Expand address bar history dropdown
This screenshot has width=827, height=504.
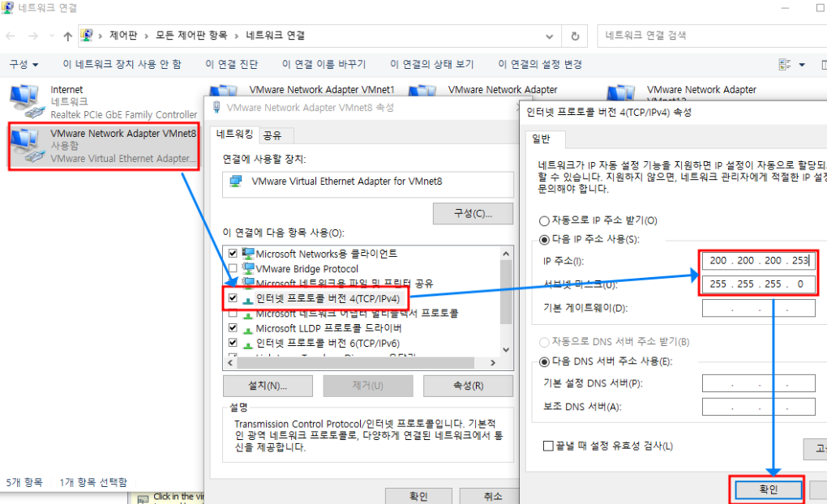(x=549, y=36)
